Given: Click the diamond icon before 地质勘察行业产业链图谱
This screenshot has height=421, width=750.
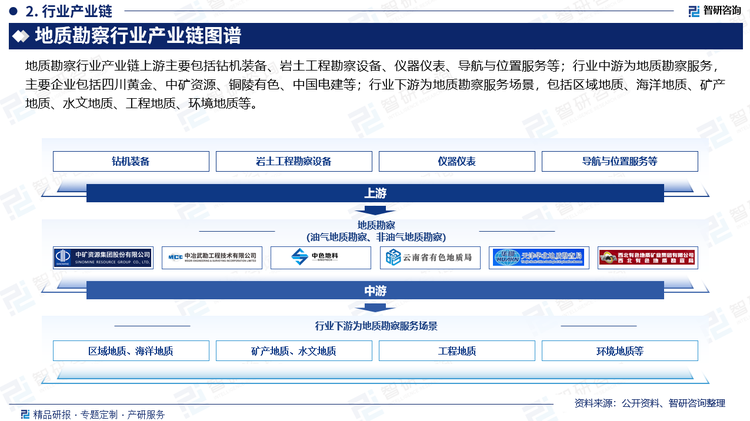Looking at the screenshot, I should 21,36.
